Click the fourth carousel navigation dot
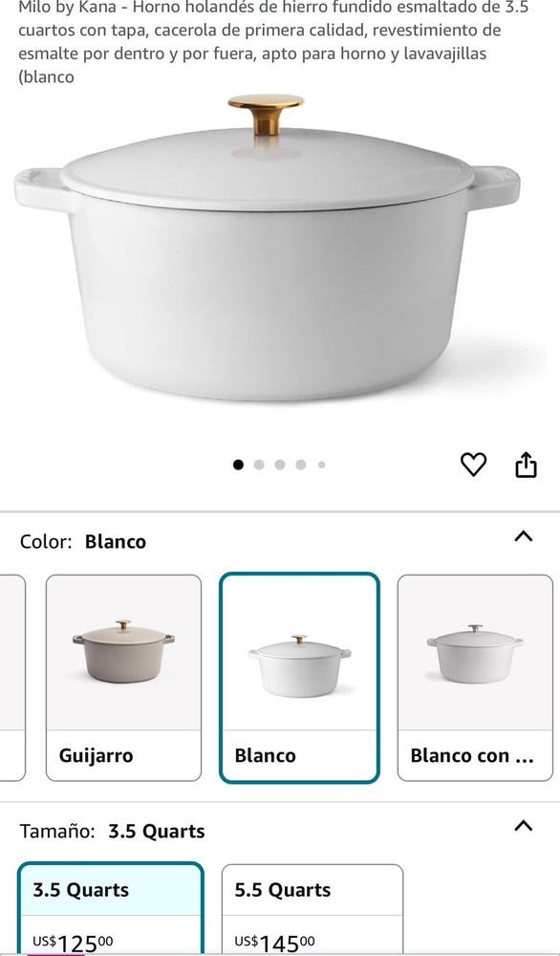The image size is (560, 956). 300,465
